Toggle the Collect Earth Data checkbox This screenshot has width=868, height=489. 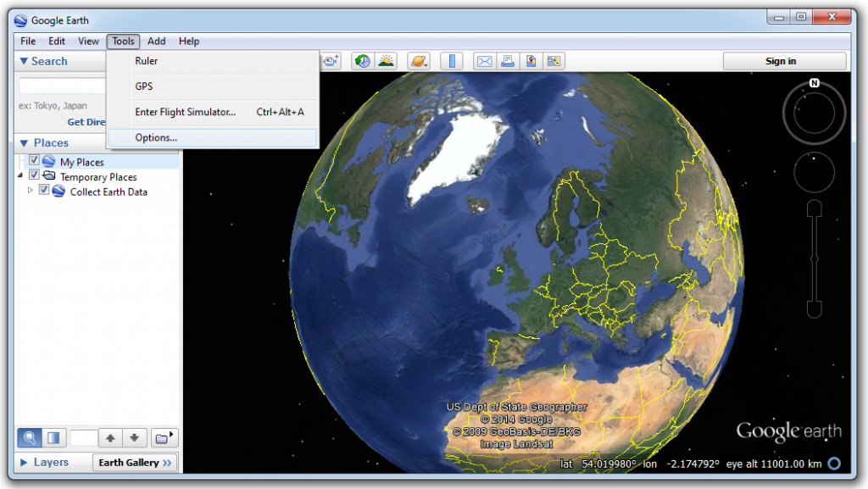click(x=44, y=191)
